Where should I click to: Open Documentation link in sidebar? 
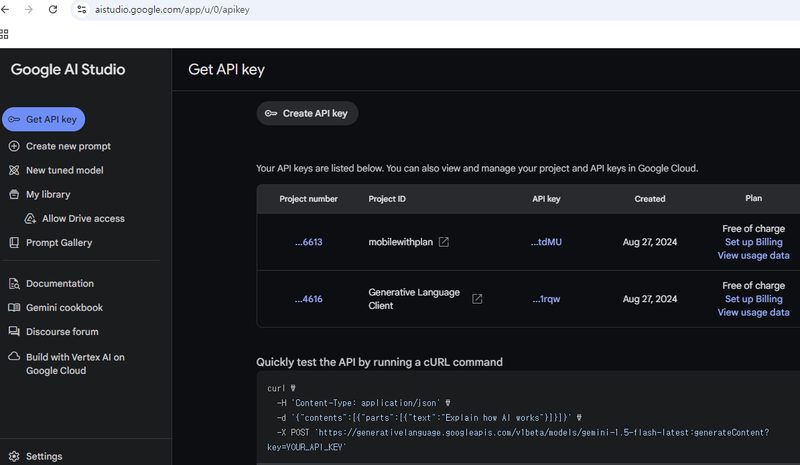point(60,283)
